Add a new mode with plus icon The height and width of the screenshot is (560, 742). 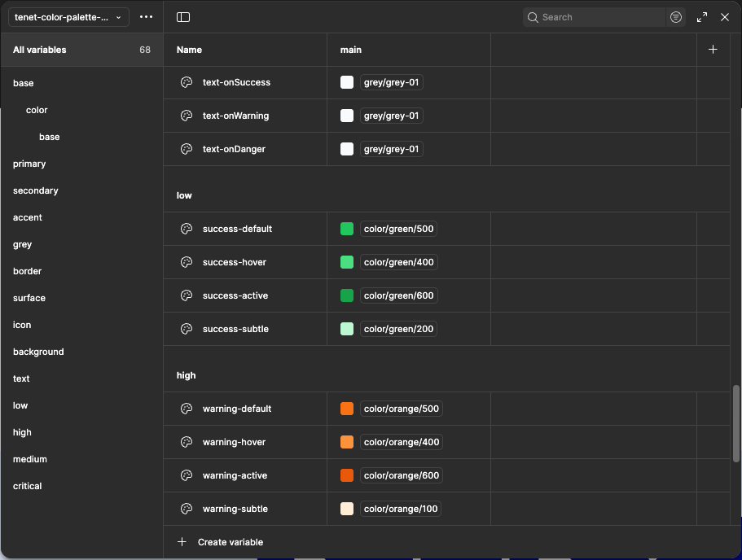pyautogui.click(x=713, y=49)
